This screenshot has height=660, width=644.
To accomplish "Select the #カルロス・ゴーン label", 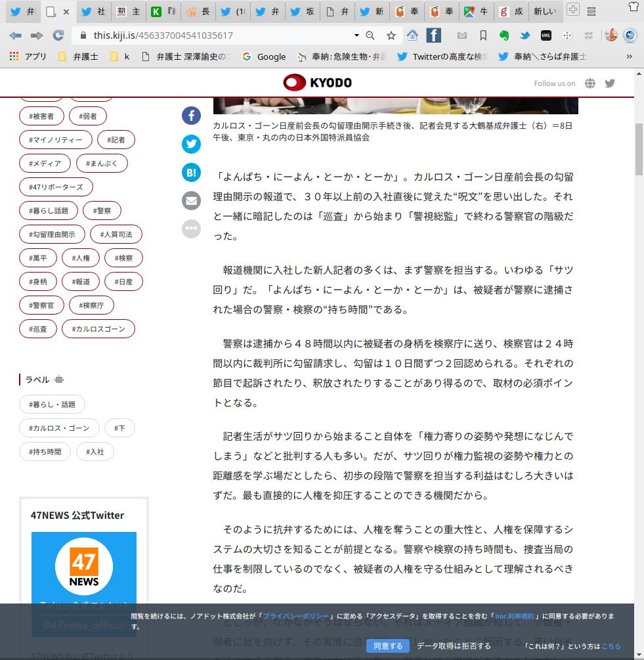I will (x=59, y=428).
